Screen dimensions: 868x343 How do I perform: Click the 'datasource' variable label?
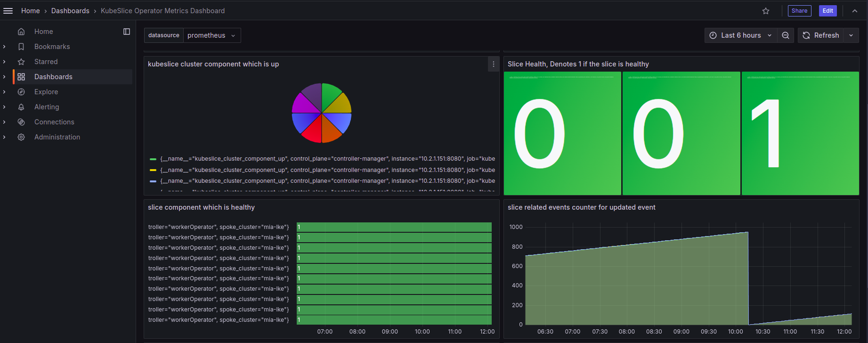tap(164, 35)
